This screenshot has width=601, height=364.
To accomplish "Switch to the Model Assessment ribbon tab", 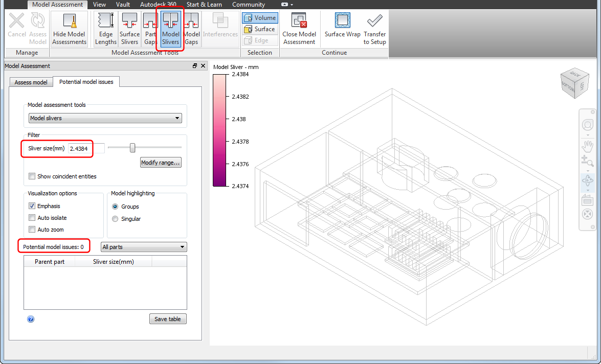I will pos(57,5).
